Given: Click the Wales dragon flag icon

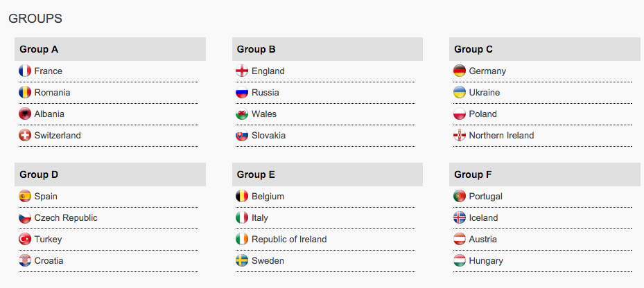Looking at the screenshot, I should [242, 114].
